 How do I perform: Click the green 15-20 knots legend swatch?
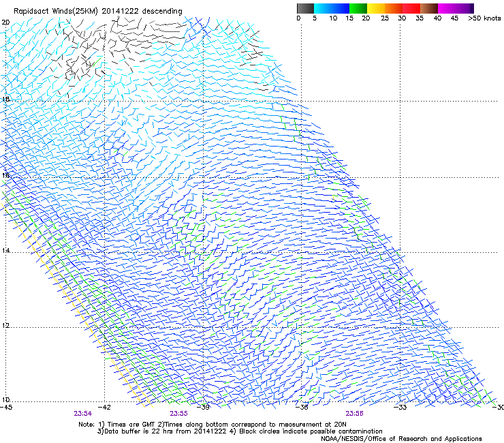click(x=358, y=8)
